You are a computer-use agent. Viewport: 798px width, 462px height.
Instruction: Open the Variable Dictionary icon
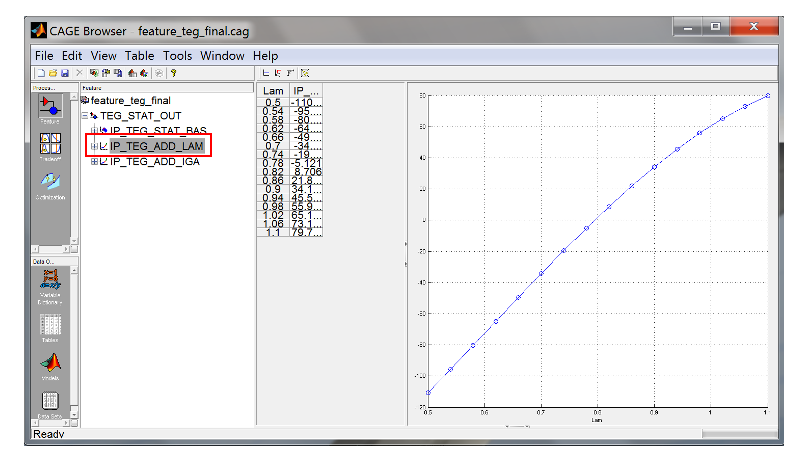[50, 279]
